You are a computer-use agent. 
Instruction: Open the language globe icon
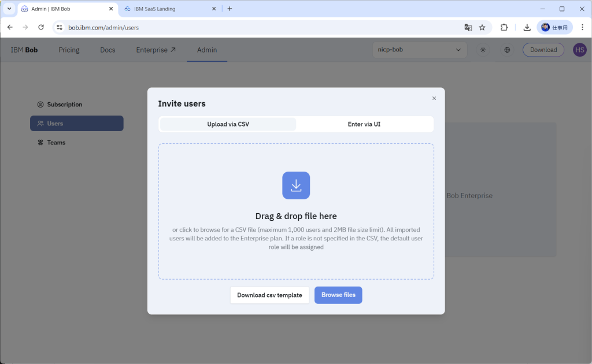click(x=507, y=50)
